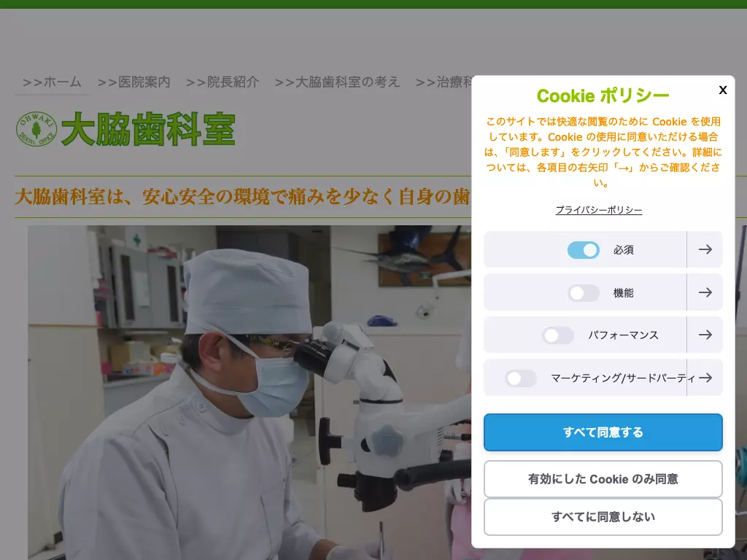Screen dimensions: 747x560
Task: Expand details arrow for マーケティング/サードパーティ row
Action: coord(705,378)
